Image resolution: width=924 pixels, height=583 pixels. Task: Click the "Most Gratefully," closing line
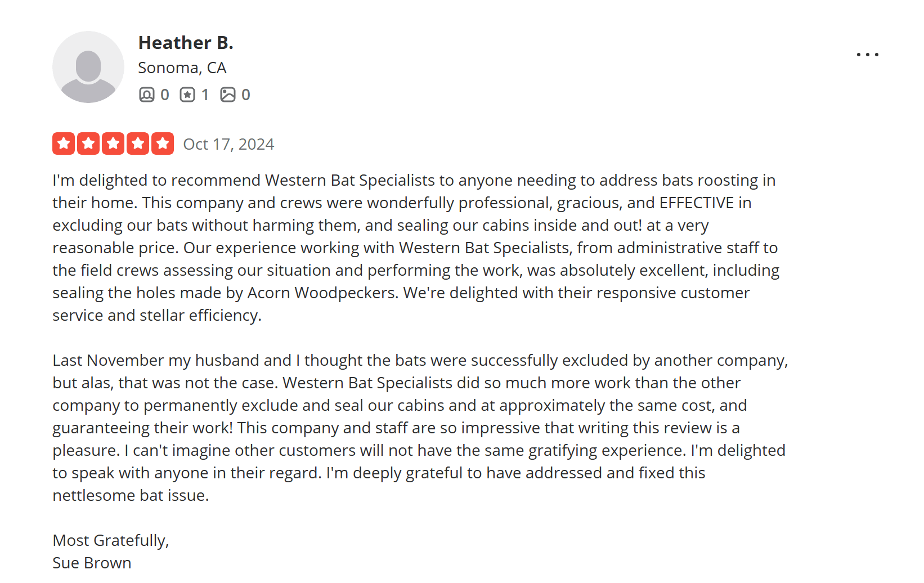pyautogui.click(x=111, y=540)
